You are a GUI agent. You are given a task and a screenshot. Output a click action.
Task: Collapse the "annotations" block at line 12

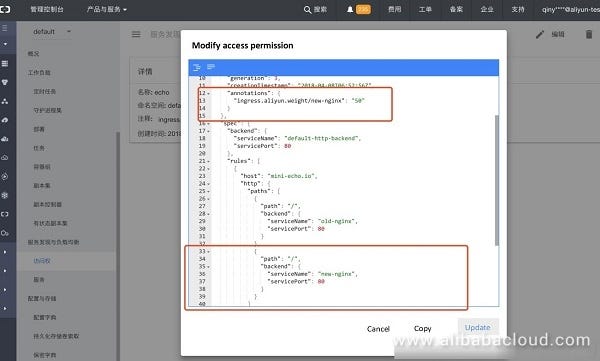pyautogui.click(x=209, y=93)
